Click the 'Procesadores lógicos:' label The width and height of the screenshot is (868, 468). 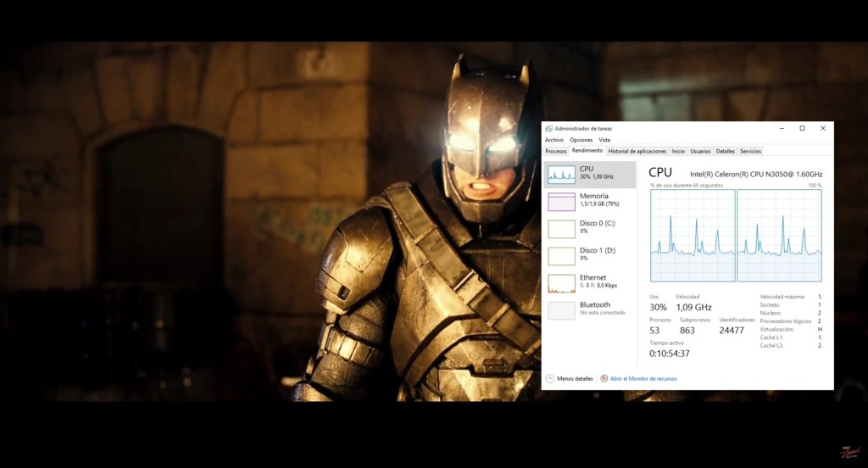pos(786,321)
